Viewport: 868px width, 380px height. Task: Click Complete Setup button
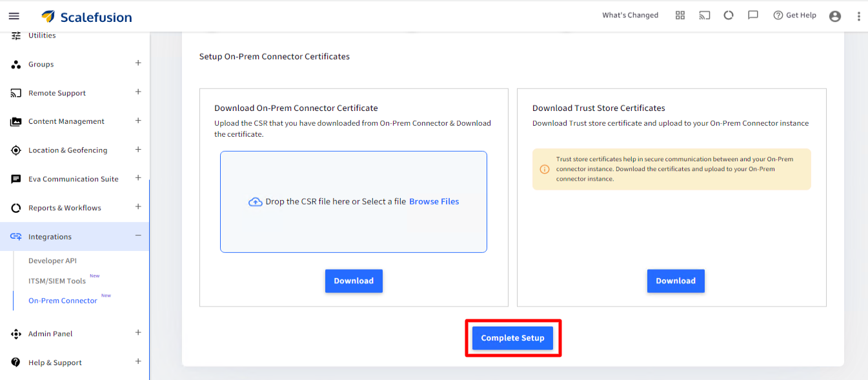click(x=512, y=338)
